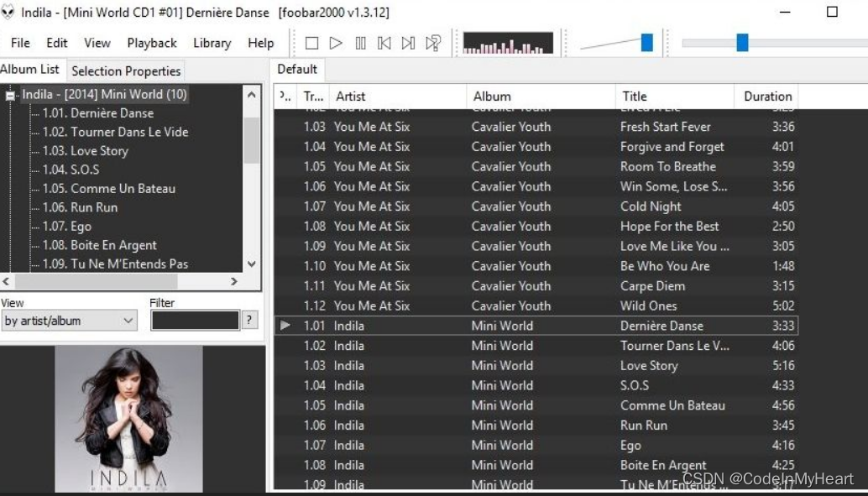The width and height of the screenshot is (868, 496).
Task: Sort playlist by Artist column header
Action: click(397, 97)
